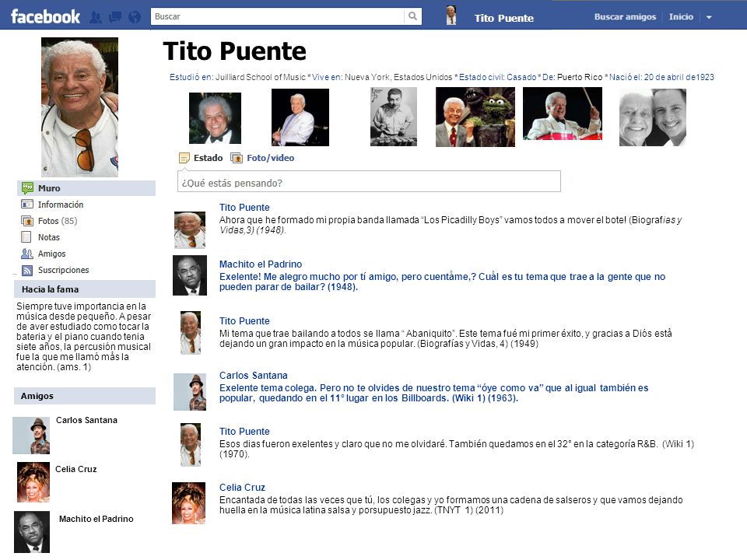The height and width of the screenshot is (560, 747).
Task: Click the ¿Qué estás pensando? status box
Action: pyautogui.click(x=369, y=182)
